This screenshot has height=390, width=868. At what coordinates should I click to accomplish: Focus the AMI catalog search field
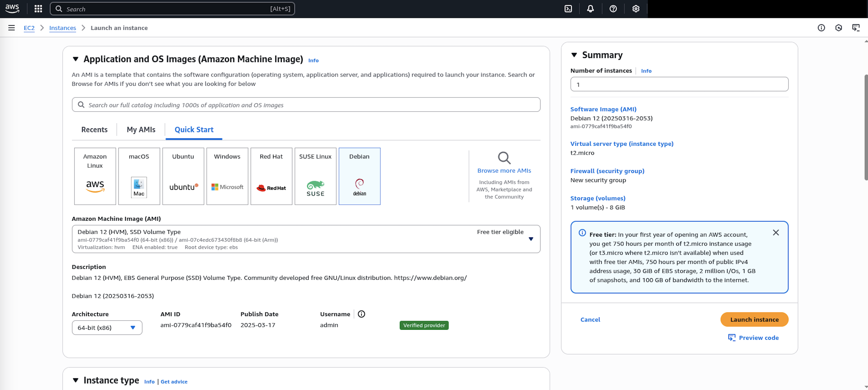pyautogui.click(x=306, y=105)
